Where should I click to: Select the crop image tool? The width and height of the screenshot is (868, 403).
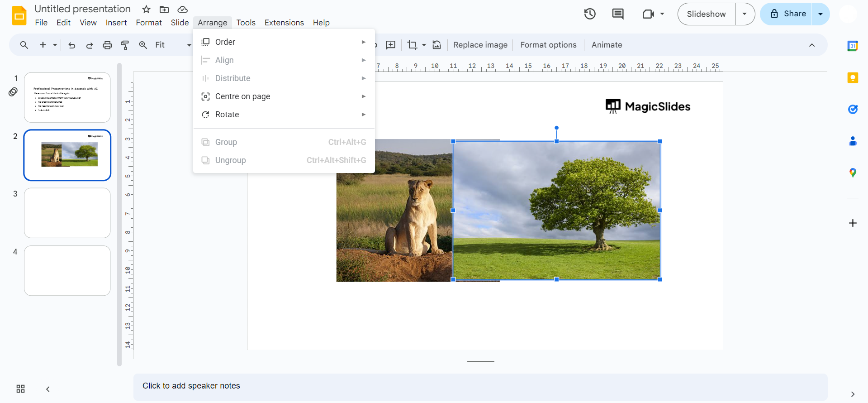point(412,45)
